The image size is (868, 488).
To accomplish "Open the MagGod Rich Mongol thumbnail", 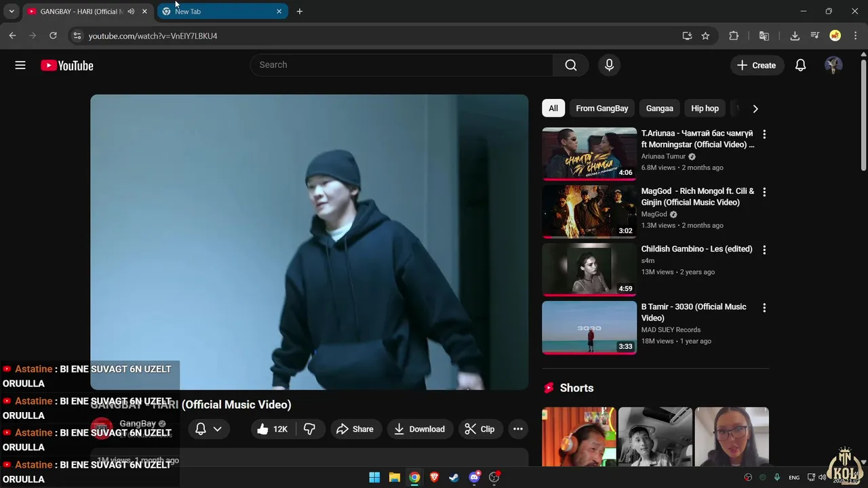I will pos(589,211).
